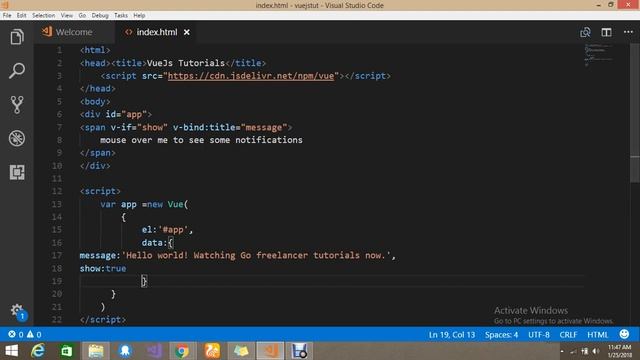Open changes icon in editor title bar
The height and width of the screenshot is (360, 640).
pyautogui.click(x=585, y=32)
